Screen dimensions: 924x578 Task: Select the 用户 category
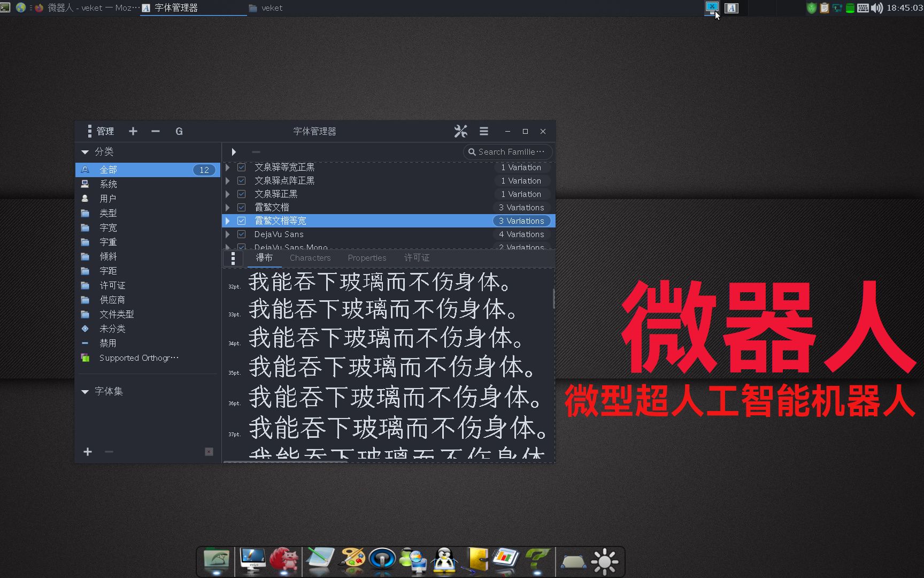point(148,199)
